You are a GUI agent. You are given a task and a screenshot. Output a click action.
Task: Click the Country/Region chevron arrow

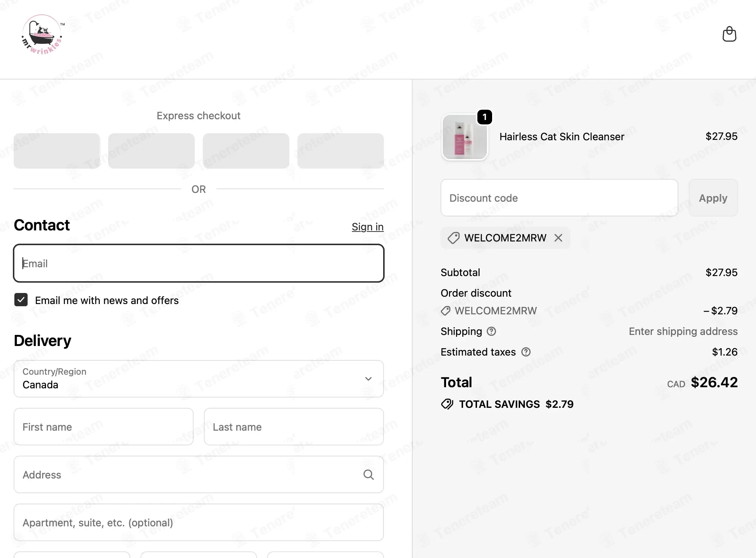click(368, 379)
